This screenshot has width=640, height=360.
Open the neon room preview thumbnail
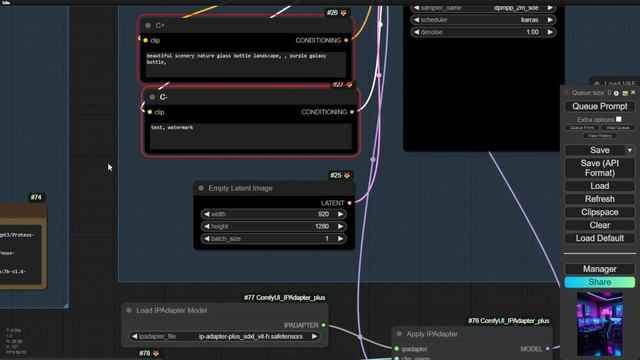pyautogui.click(x=600, y=324)
